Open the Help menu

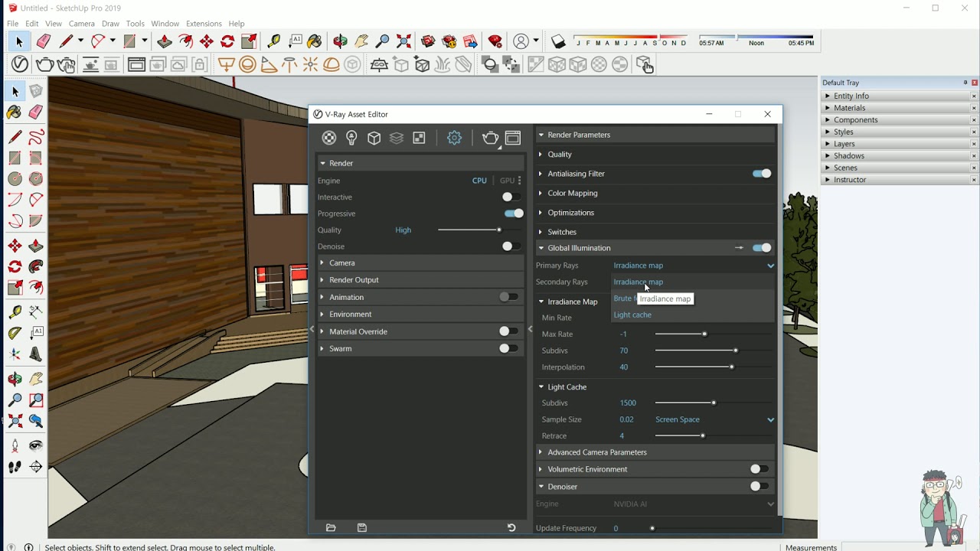click(237, 24)
